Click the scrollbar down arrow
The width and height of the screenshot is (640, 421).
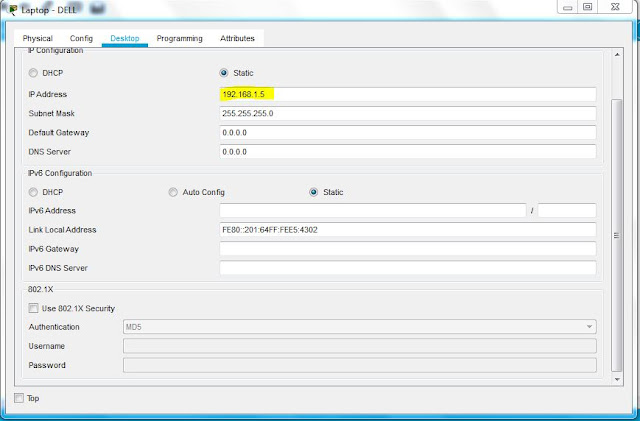617,379
